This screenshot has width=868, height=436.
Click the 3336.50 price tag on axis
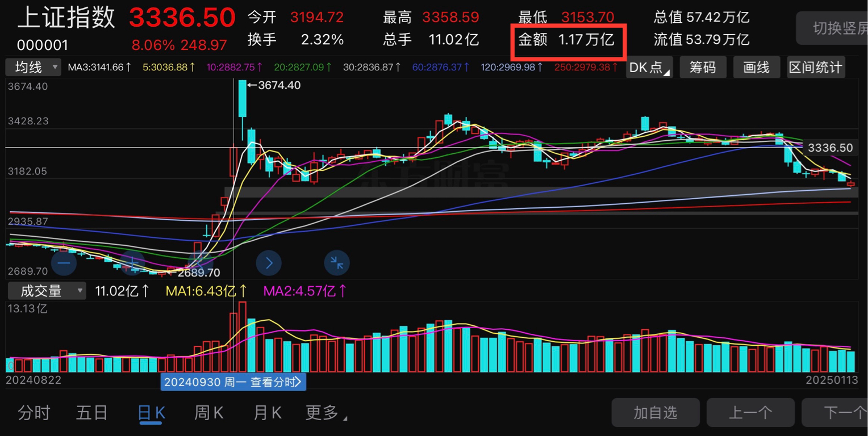pyautogui.click(x=830, y=148)
